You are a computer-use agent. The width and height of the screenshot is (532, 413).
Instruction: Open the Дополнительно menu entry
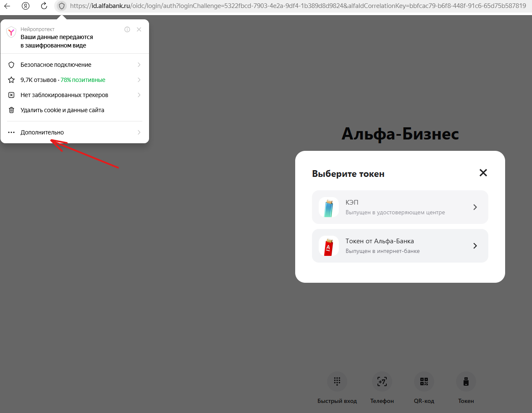(x=75, y=132)
